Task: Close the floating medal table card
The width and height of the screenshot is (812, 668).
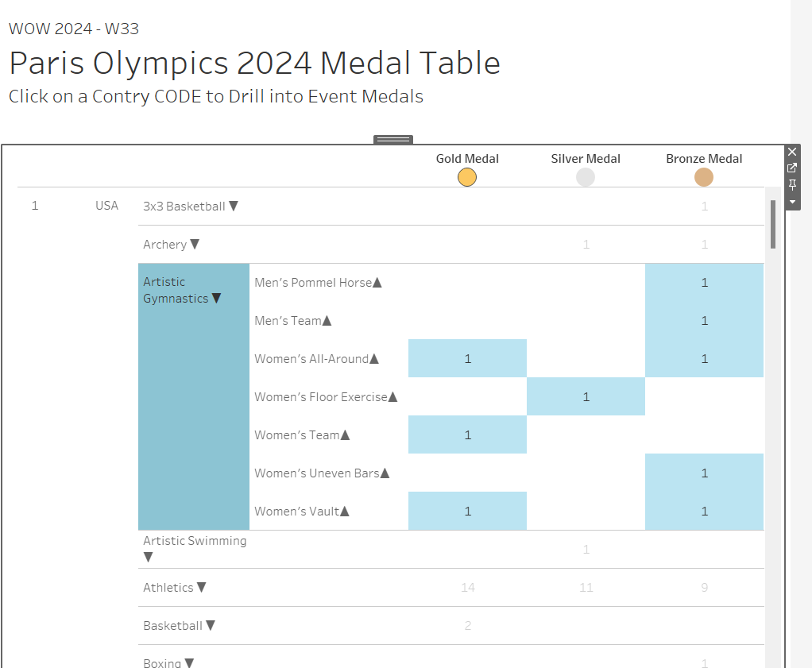Action: tap(791, 151)
